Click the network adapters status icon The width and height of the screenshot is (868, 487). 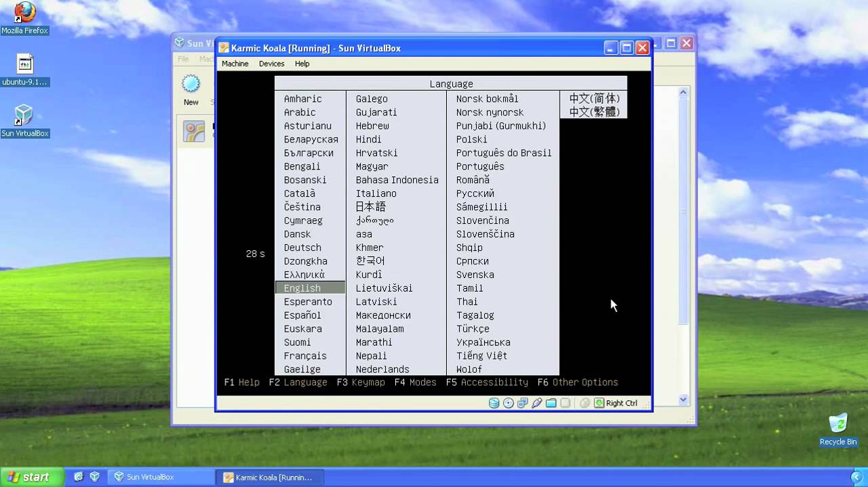[x=522, y=403]
